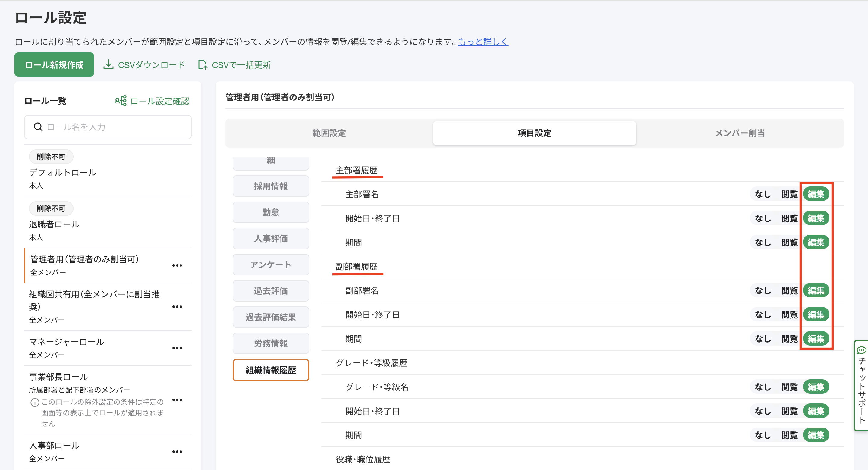Click the magnifier icon in role search
The height and width of the screenshot is (470, 868).
(x=38, y=127)
